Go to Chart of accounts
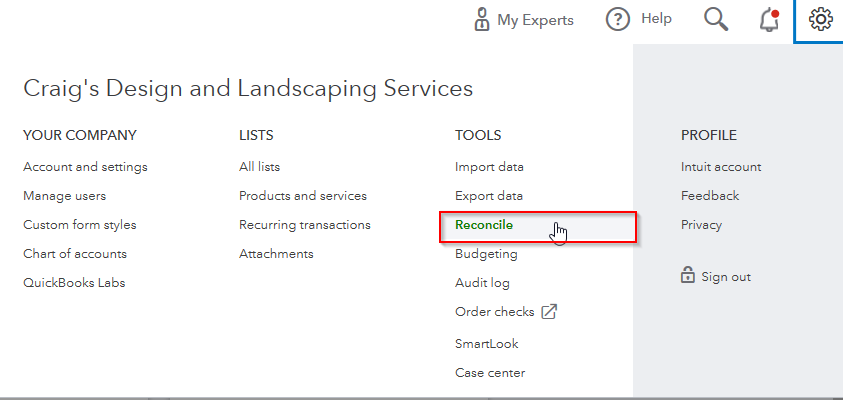The image size is (843, 400). 75,254
